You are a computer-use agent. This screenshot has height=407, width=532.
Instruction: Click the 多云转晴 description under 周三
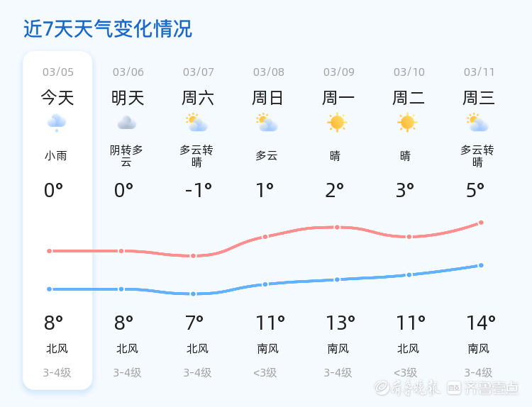[477, 156]
